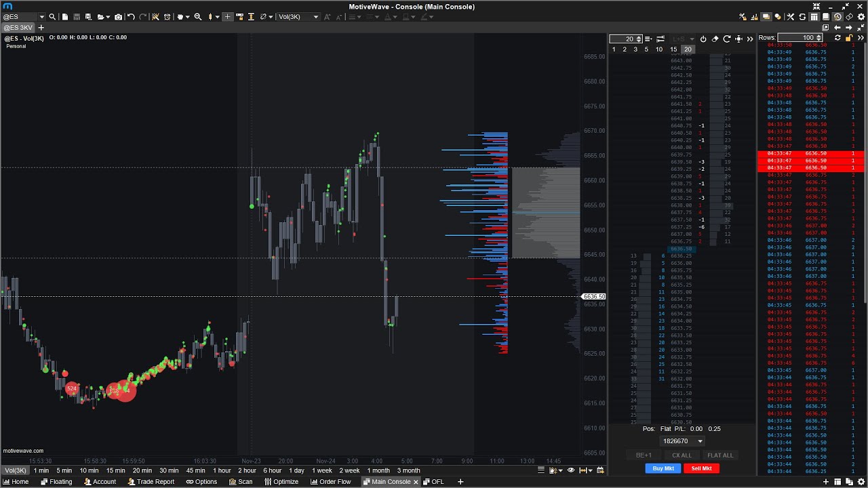Collapse panel with inward arrows icon
The height and width of the screenshot is (488, 868).
coord(861,28)
